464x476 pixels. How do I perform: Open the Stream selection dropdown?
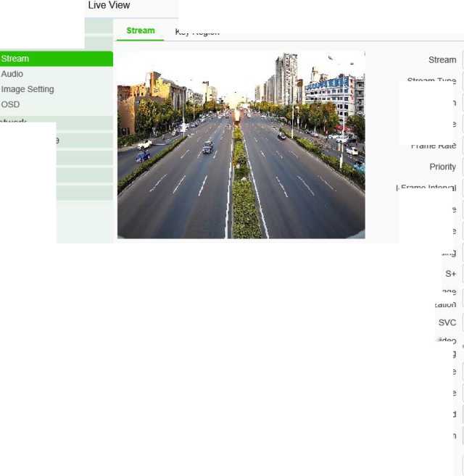tap(462, 60)
